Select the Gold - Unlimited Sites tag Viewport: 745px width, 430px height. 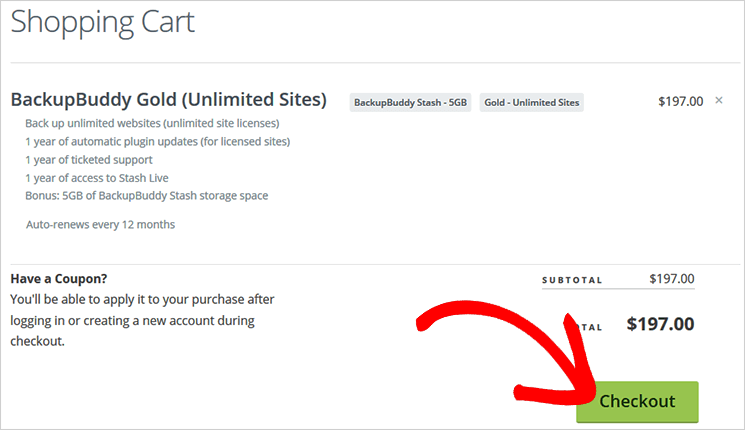532,103
